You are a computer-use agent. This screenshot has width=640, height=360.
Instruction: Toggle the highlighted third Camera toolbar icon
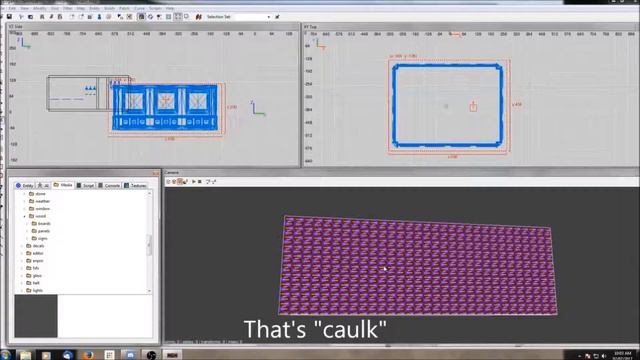click(x=180, y=182)
